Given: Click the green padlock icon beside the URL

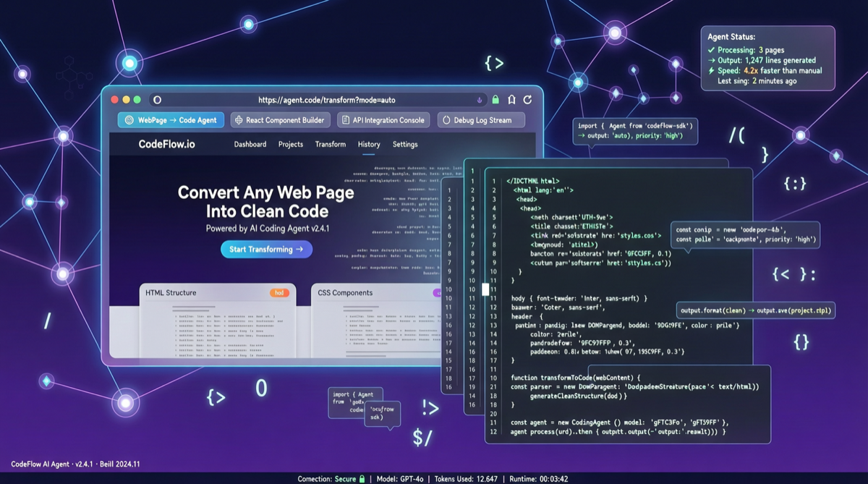Looking at the screenshot, I should (x=495, y=100).
